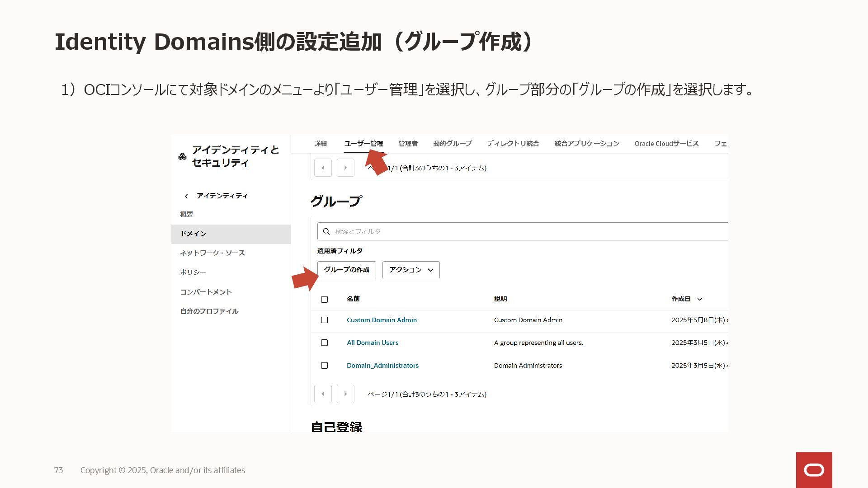
Task: Click the back chevron beside アイデンティティ
Action: click(x=186, y=196)
